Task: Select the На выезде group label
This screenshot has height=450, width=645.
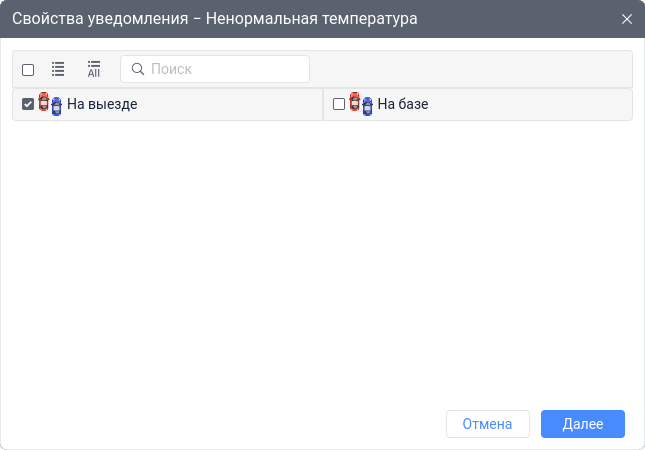Action: (x=102, y=104)
